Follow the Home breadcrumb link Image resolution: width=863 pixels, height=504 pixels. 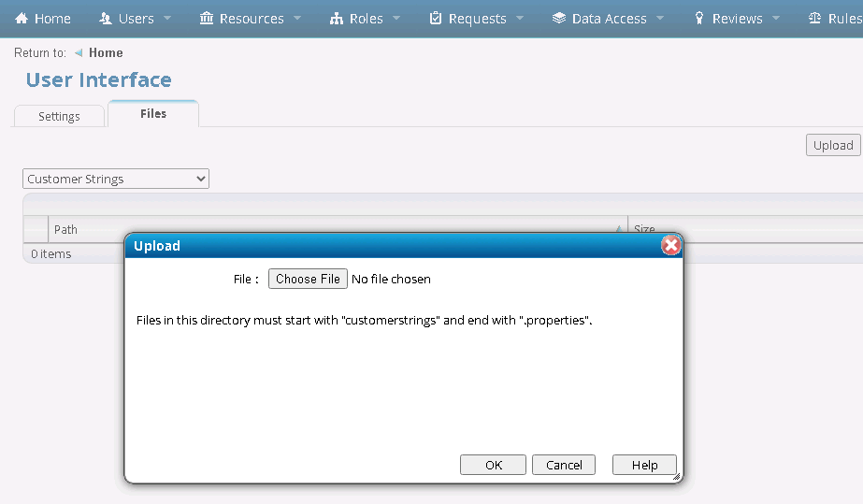click(106, 53)
